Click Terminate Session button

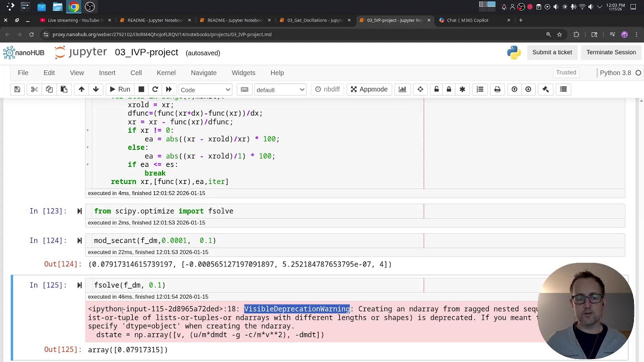[x=611, y=52]
